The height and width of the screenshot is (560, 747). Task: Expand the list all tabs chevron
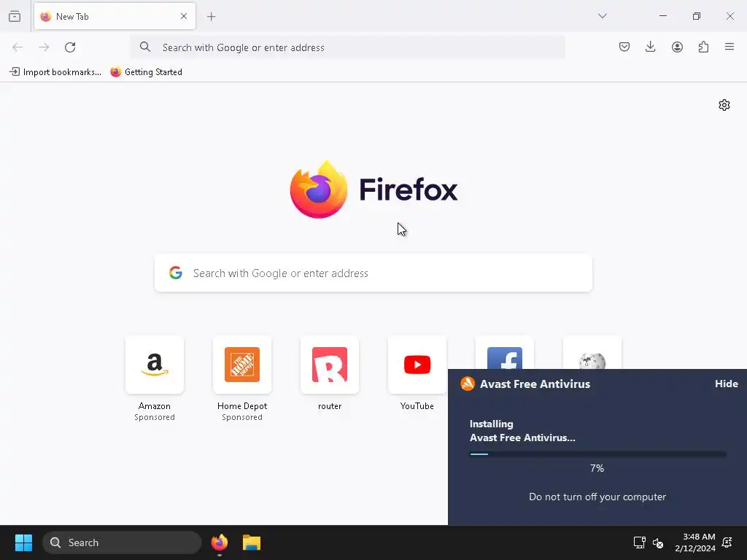[602, 16]
